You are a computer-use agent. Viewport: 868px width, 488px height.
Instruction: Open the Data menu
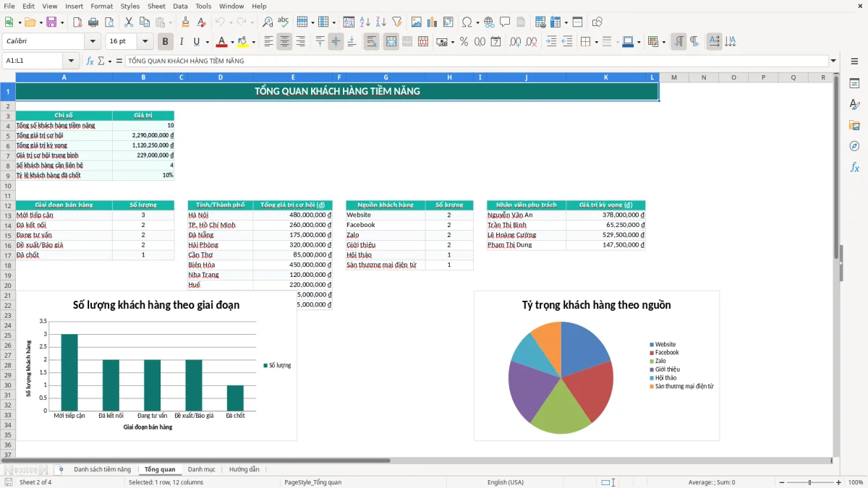180,6
